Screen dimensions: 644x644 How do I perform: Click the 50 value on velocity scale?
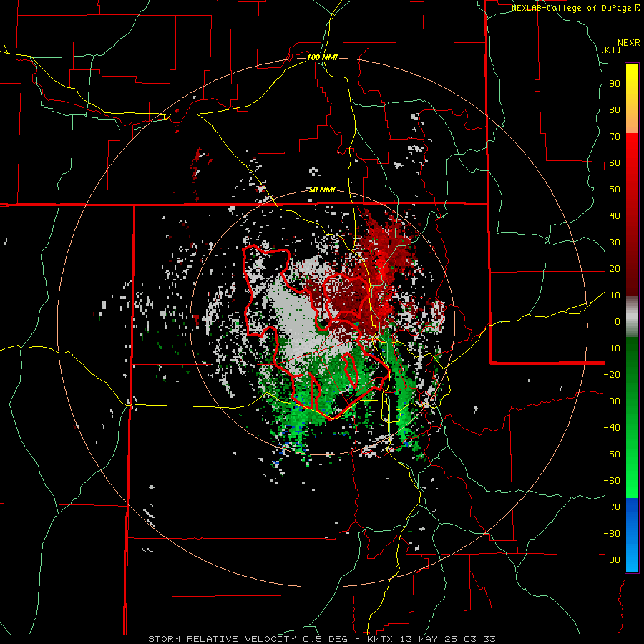pyautogui.click(x=615, y=190)
